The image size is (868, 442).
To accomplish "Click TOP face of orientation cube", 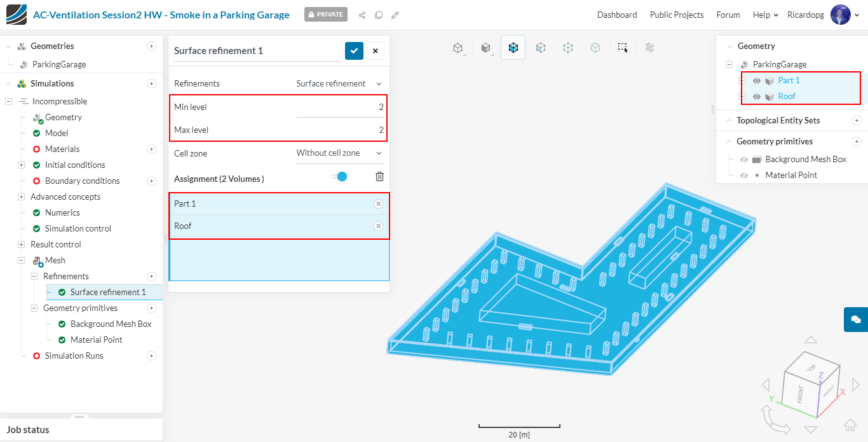I will click(811, 369).
